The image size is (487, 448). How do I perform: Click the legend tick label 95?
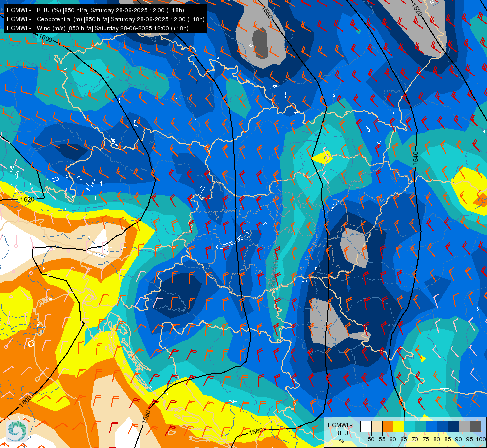pyautogui.click(x=469, y=439)
